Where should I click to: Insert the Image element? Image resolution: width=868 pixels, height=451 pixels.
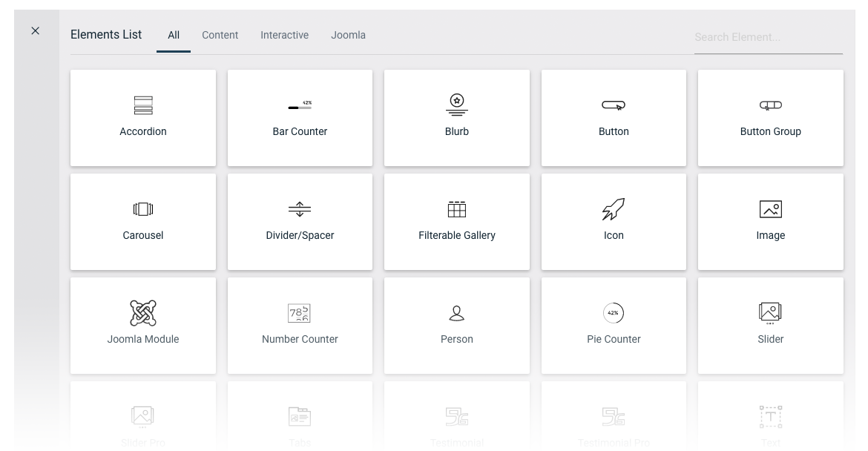tap(771, 222)
